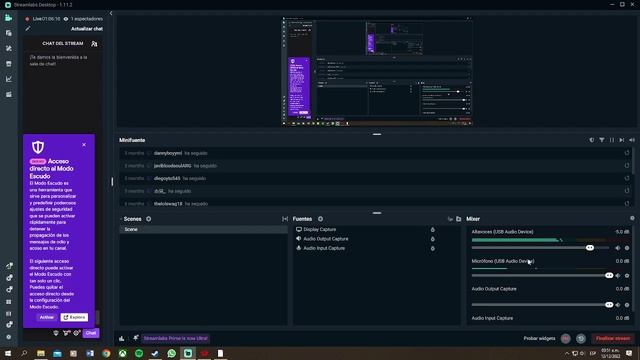Viewport: 640px width, 360px height.
Task: Click the Minifuente filter funnel icon
Action: point(602,140)
